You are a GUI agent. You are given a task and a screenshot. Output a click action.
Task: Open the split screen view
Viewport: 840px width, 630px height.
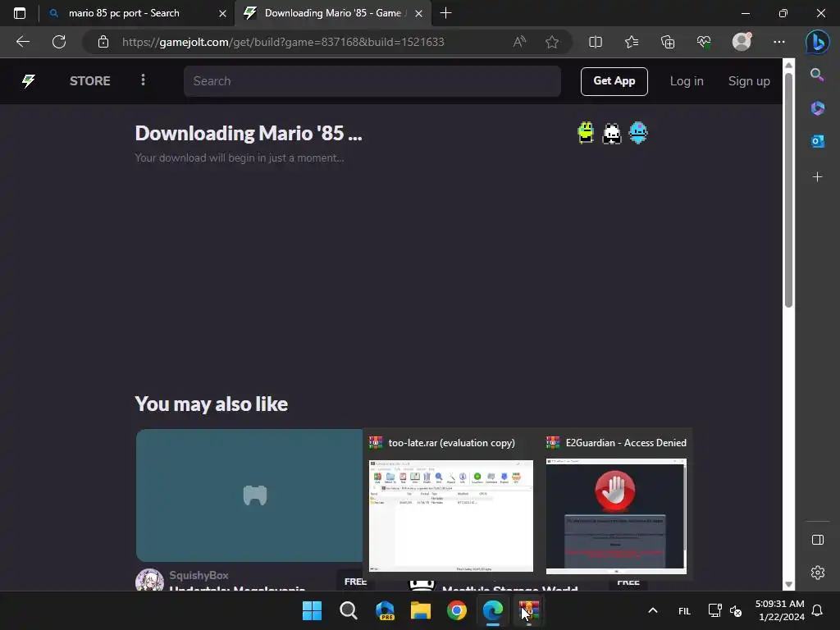596,42
